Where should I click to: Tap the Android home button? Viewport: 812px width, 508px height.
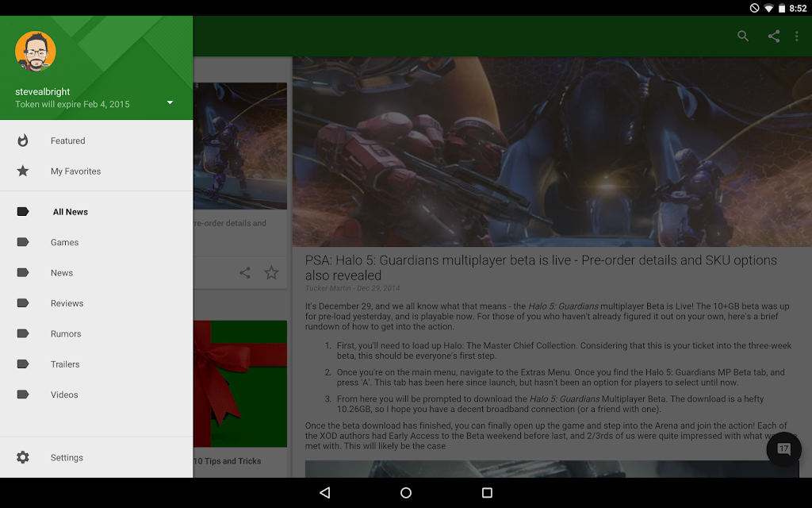click(406, 492)
